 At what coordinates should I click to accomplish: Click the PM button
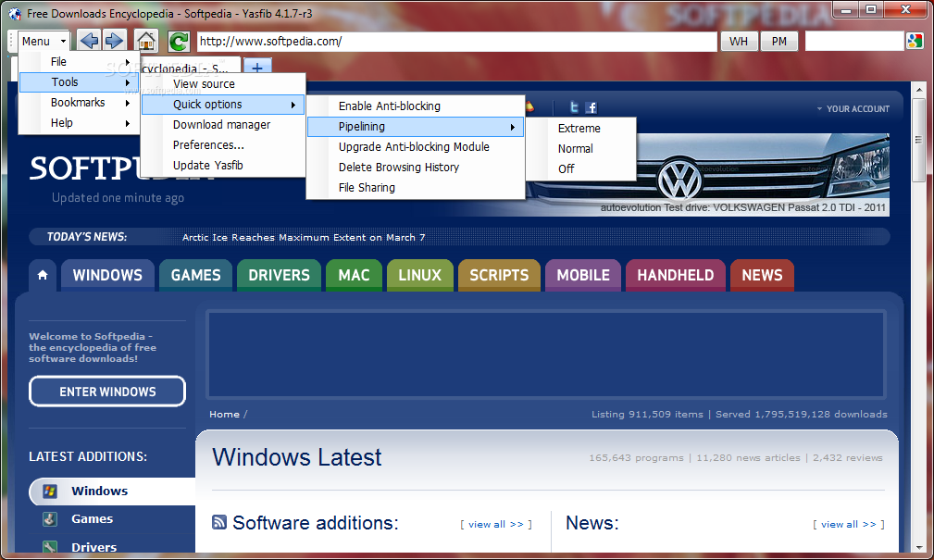[x=779, y=41]
